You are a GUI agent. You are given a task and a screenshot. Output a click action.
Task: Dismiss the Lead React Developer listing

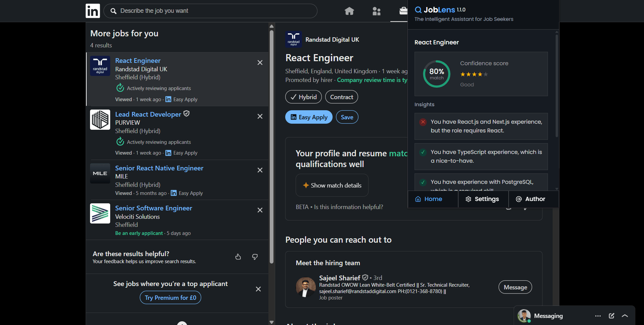tap(260, 116)
